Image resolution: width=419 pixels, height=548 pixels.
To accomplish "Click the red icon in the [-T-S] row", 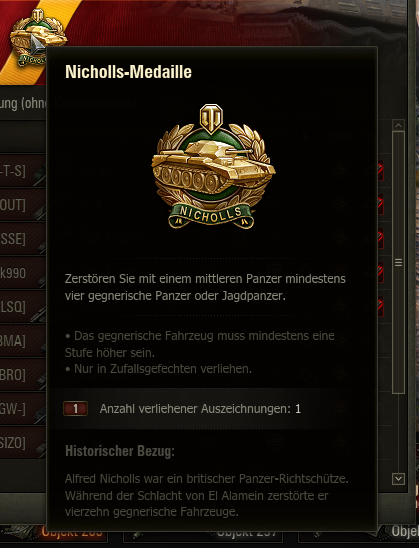I will click(x=379, y=171).
